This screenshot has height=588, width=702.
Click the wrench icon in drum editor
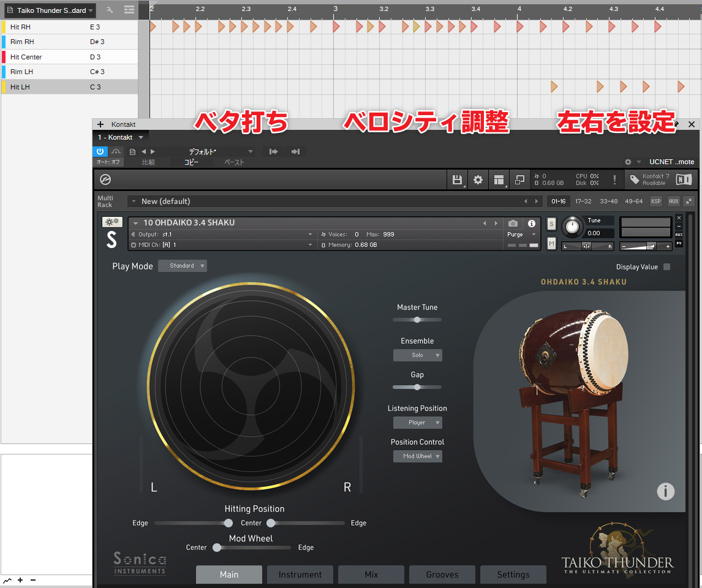[110, 10]
